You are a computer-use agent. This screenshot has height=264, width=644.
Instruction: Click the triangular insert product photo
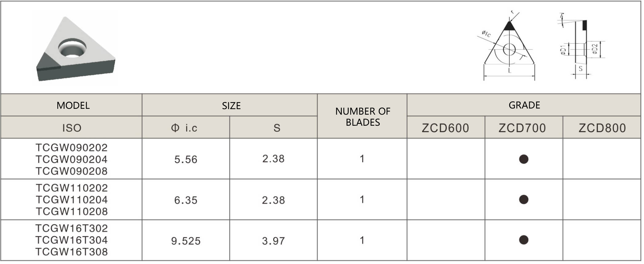coord(75,49)
